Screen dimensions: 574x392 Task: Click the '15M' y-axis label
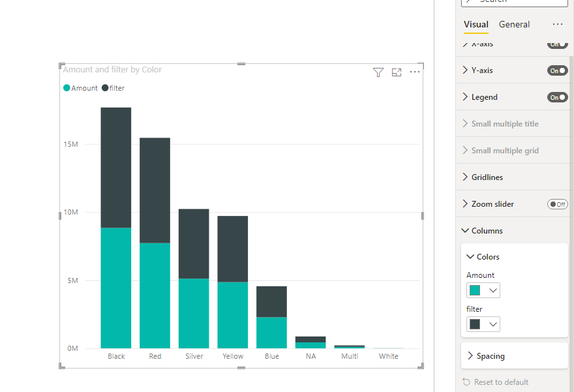pos(70,144)
